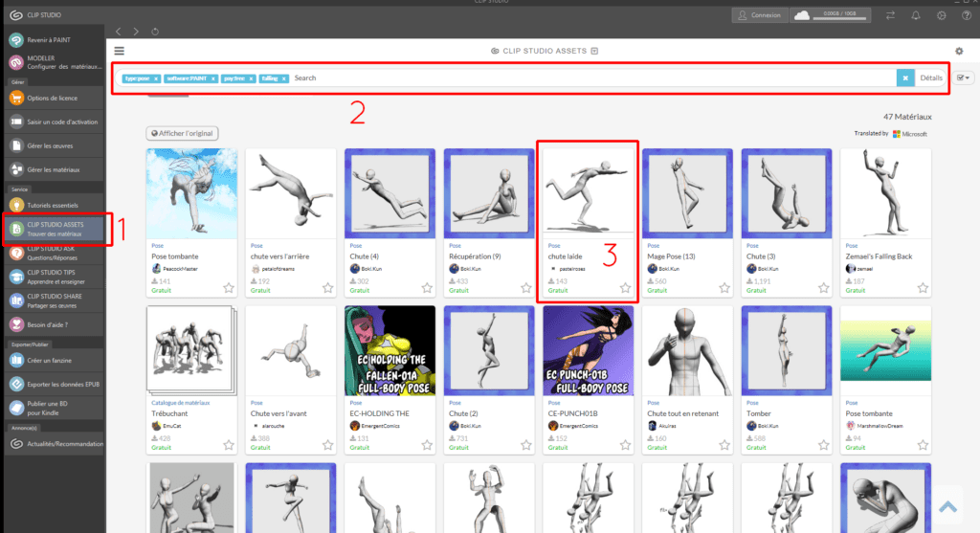Open CLIP STUDIO TIPS section
The height and width of the screenshot is (533, 980).
coord(54,277)
